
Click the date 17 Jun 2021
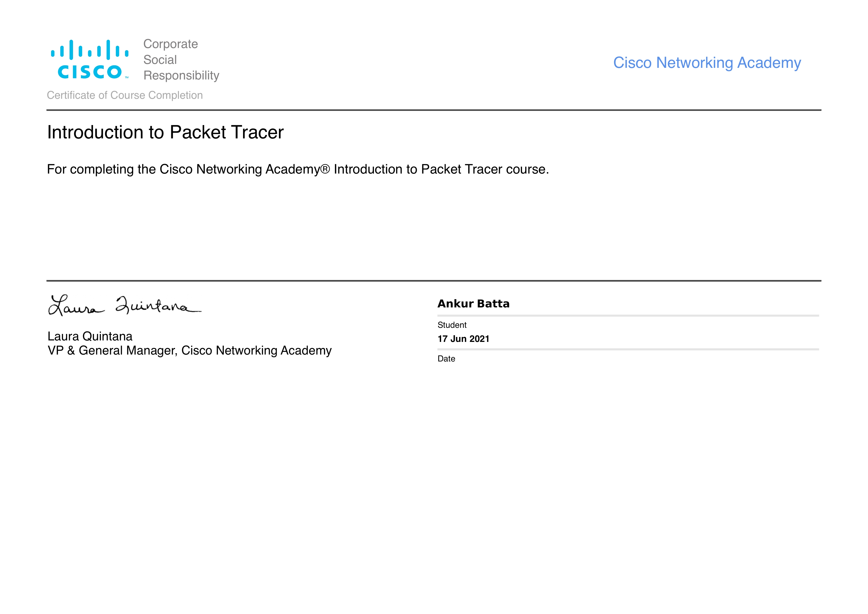(x=463, y=339)
